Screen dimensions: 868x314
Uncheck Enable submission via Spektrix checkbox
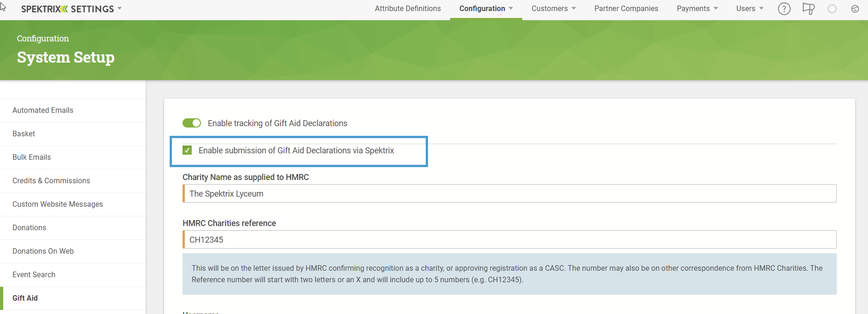(x=187, y=150)
